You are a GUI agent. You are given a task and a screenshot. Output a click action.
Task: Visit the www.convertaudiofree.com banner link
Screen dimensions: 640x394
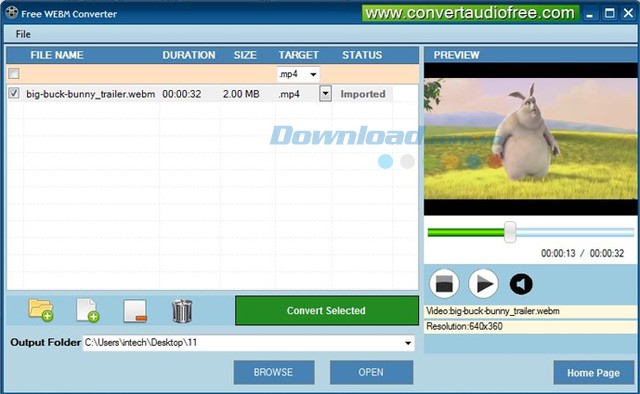[470, 13]
